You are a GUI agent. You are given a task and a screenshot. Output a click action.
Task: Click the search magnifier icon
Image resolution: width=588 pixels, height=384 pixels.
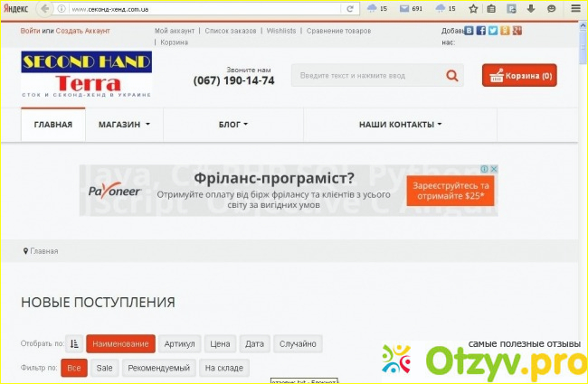point(450,76)
